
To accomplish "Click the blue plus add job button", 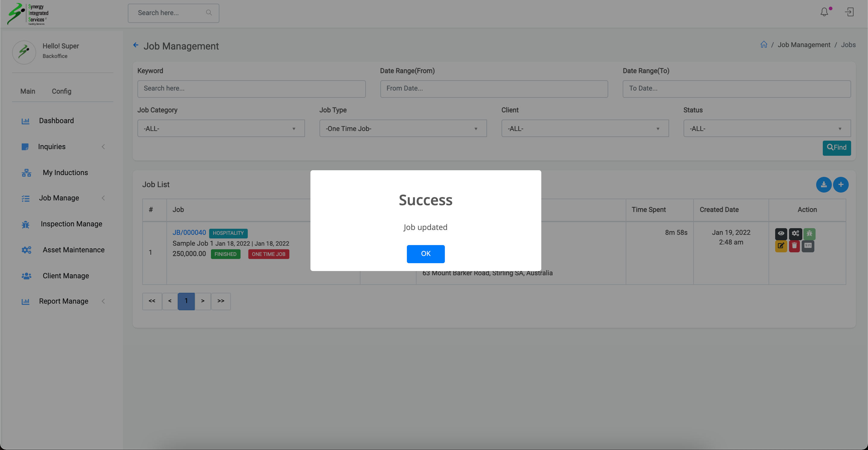I will pyautogui.click(x=841, y=184).
